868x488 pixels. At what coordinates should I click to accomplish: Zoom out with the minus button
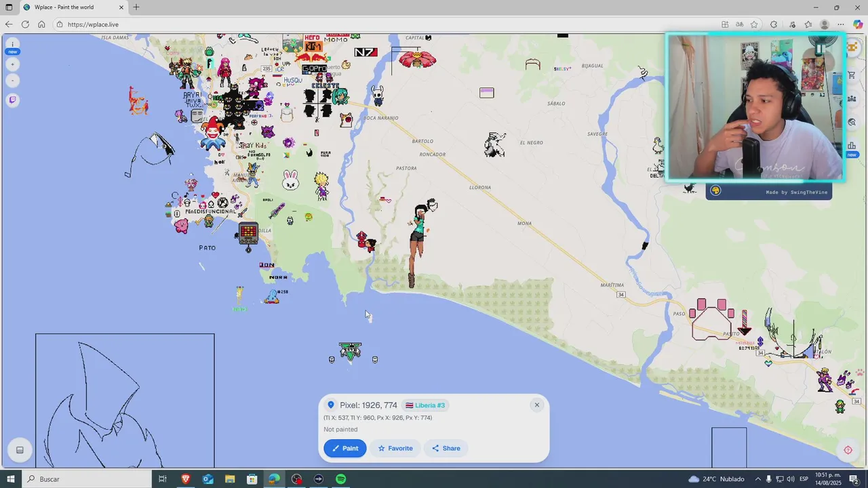click(x=12, y=81)
